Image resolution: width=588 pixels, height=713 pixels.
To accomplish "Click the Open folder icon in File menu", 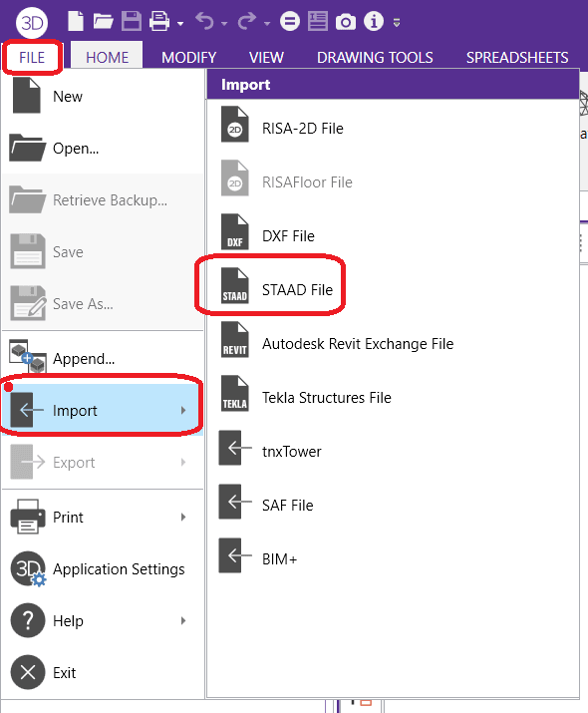I will (27, 148).
